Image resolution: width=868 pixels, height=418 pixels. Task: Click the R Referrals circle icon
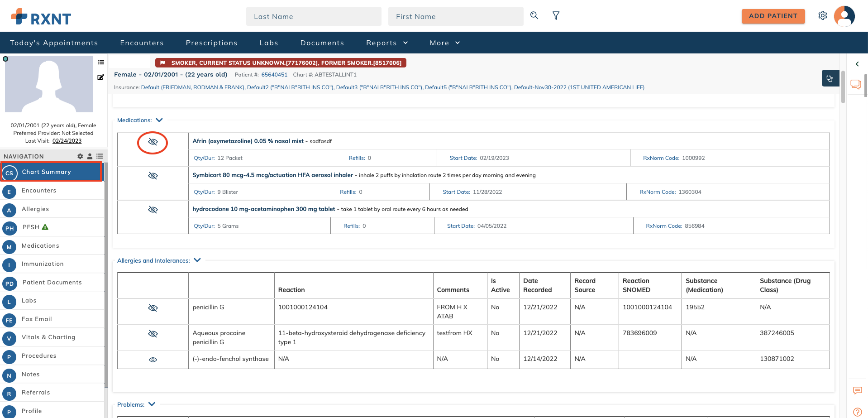(9, 394)
